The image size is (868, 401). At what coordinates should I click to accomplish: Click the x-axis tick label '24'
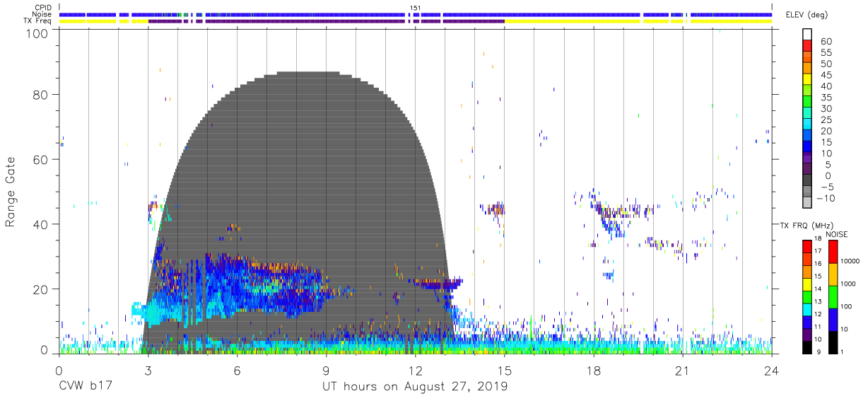[x=771, y=370]
